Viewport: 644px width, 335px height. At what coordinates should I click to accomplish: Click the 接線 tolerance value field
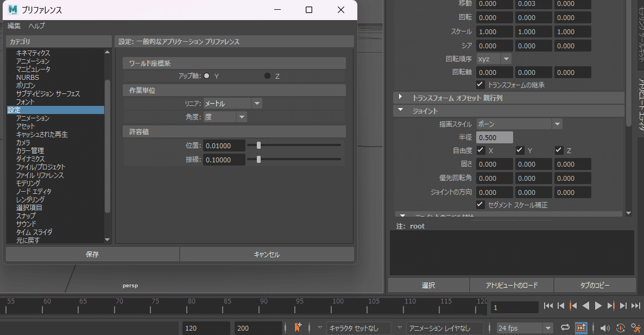pos(224,160)
